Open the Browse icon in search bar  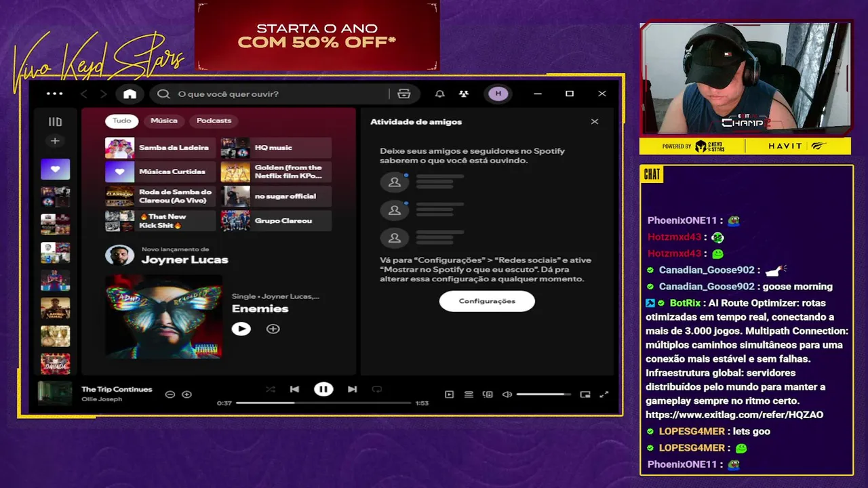(404, 94)
